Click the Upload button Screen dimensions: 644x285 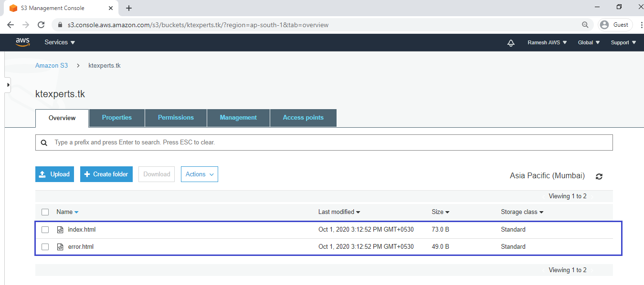tap(55, 174)
